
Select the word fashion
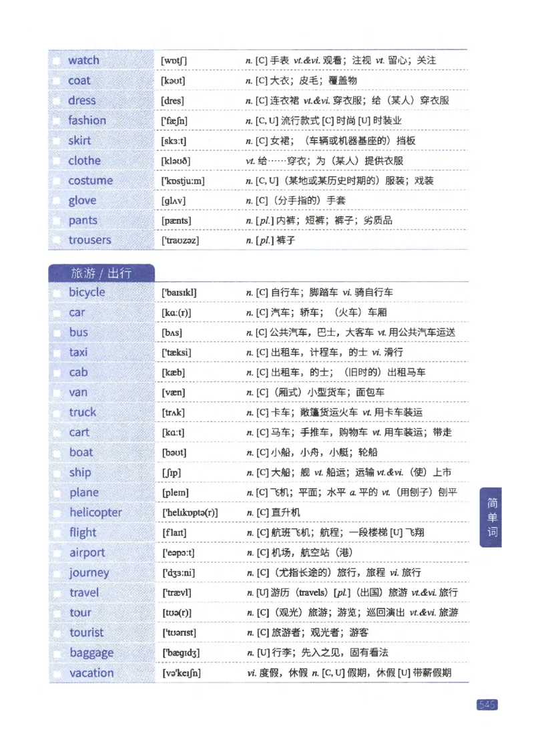click(87, 120)
